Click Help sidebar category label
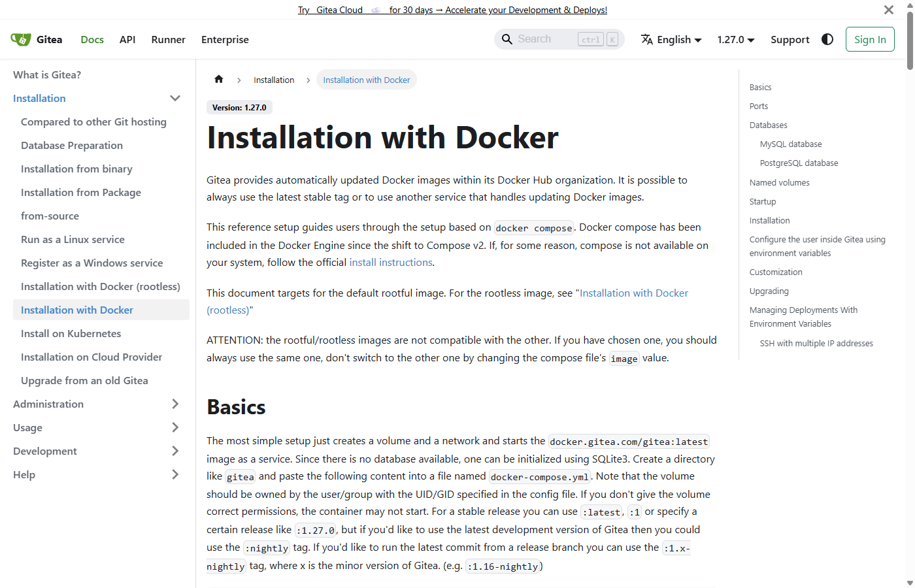Image resolution: width=915 pixels, height=588 pixels. 24,474
